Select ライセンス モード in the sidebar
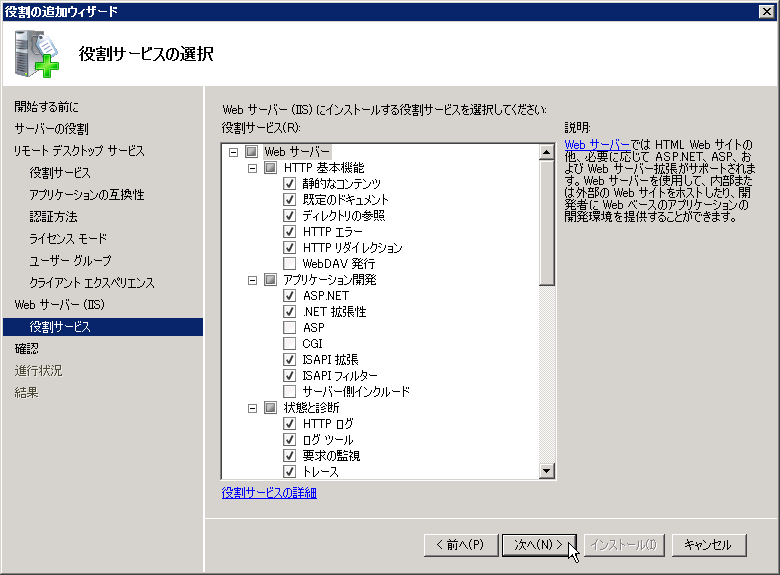 (68, 239)
